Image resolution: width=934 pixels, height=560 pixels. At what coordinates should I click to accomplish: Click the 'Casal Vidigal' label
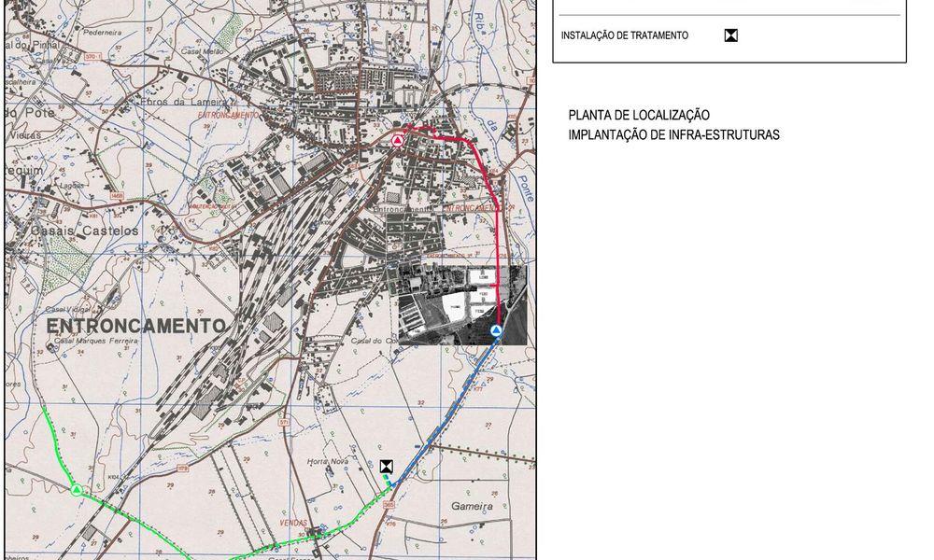click(x=66, y=310)
